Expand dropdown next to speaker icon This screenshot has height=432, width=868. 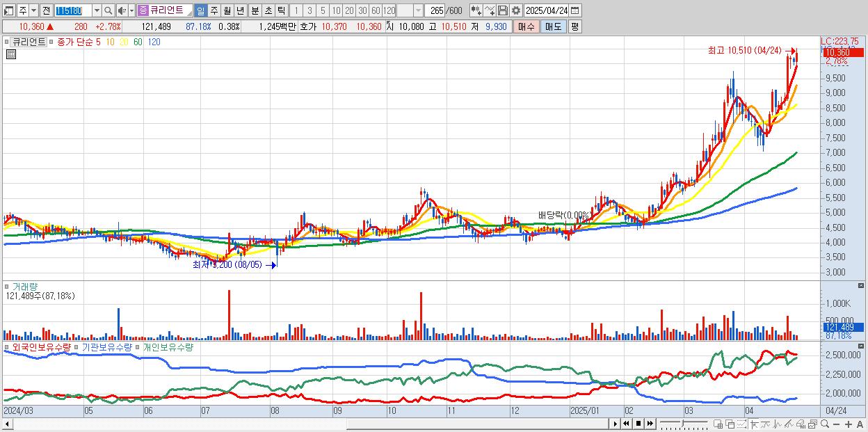pyautogui.click(x=131, y=10)
